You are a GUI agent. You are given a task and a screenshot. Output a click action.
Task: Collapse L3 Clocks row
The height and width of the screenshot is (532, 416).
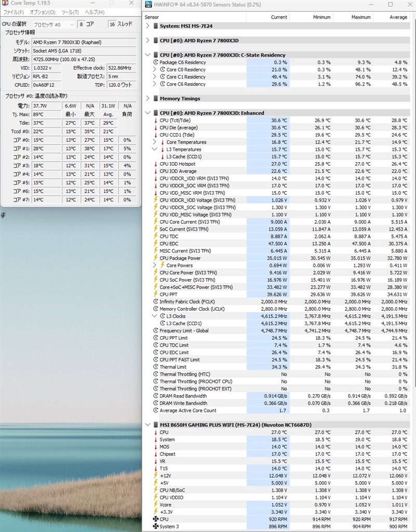coord(155,316)
